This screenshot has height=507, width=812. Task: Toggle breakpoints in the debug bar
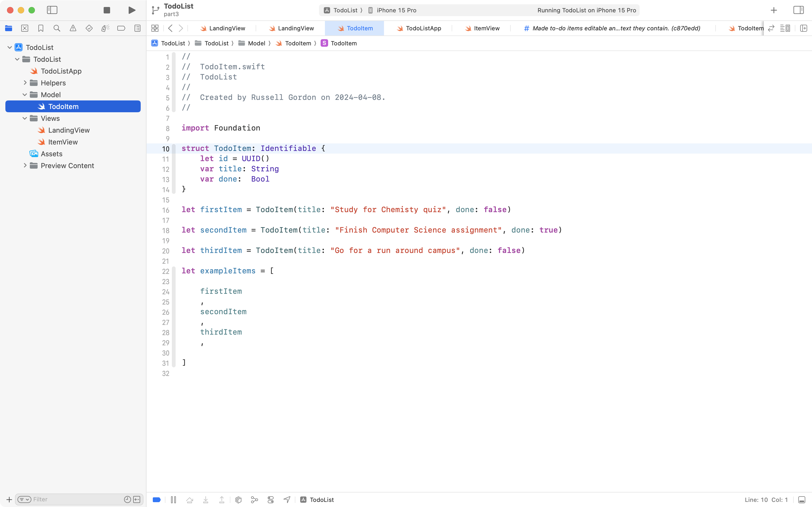[x=156, y=499]
